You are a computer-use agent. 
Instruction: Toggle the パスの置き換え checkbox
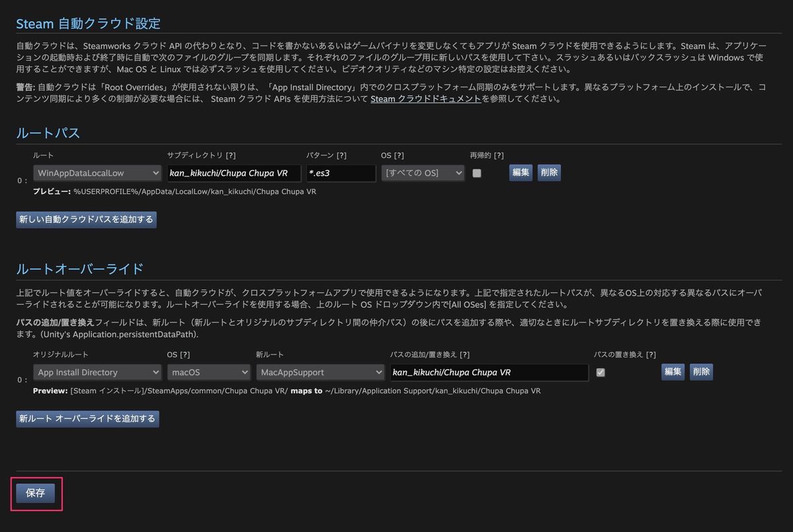[x=600, y=373]
